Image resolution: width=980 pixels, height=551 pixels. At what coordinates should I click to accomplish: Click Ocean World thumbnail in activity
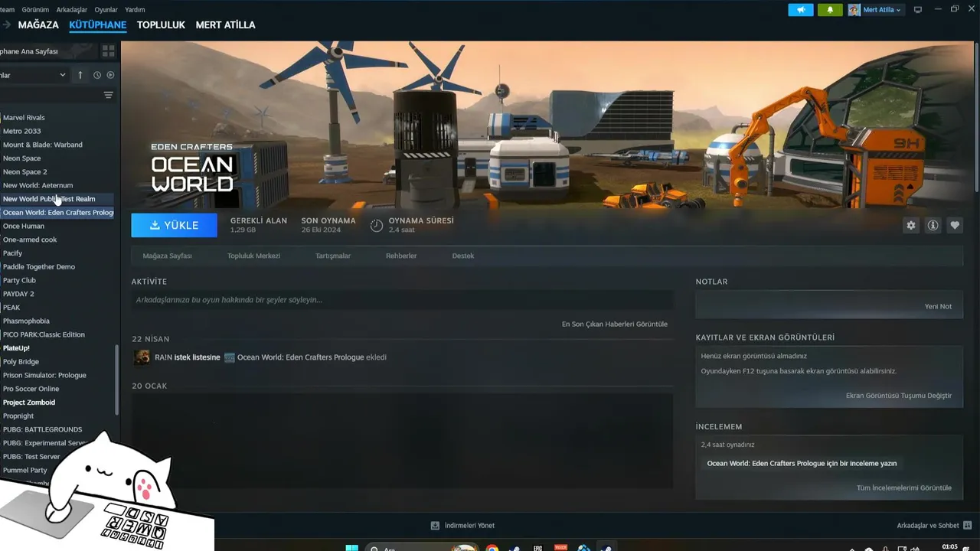click(x=229, y=357)
